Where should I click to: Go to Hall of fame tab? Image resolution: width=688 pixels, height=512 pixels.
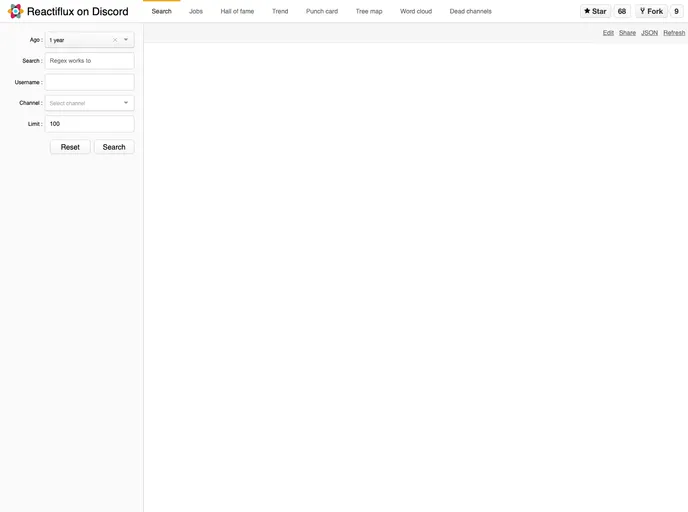(x=237, y=11)
